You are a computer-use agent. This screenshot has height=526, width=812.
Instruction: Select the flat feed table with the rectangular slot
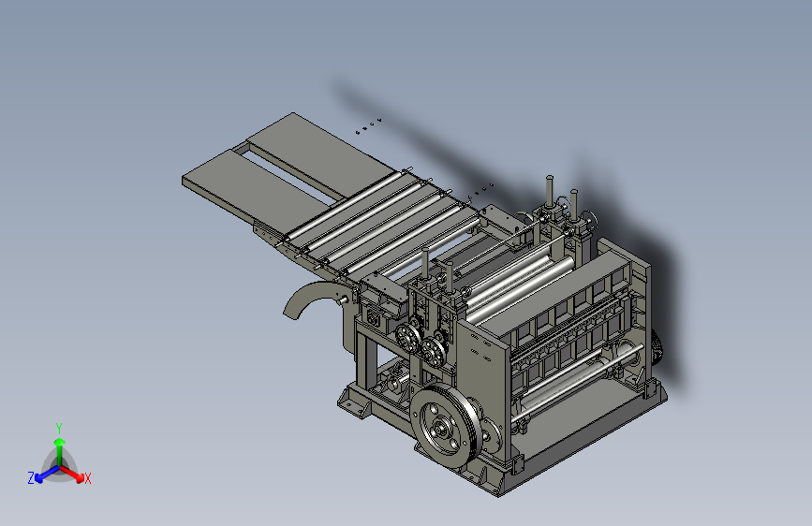[280, 176]
